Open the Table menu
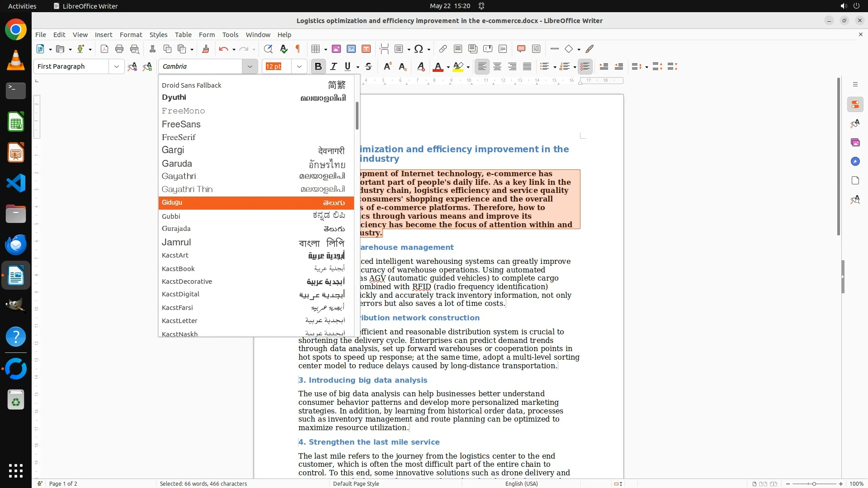Viewport: 868px width, 488px height. tap(183, 34)
